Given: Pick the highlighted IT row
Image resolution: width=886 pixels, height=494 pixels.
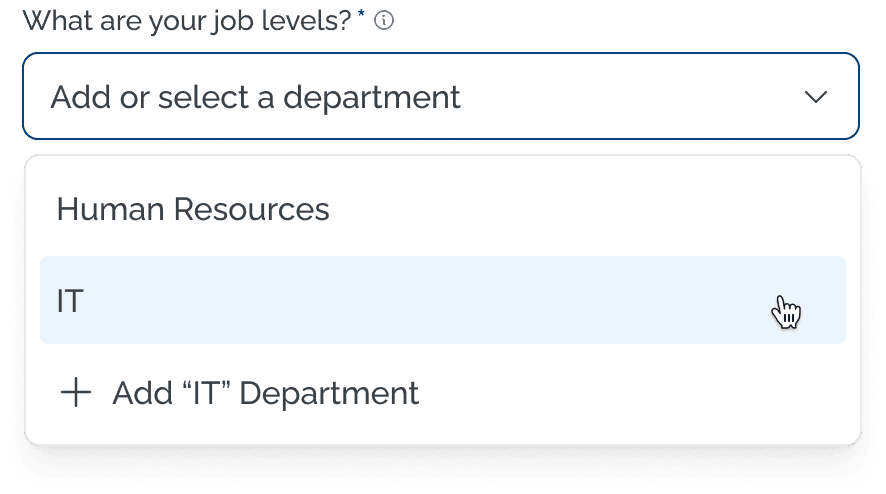Looking at the screenshot, I should [442, 300].
